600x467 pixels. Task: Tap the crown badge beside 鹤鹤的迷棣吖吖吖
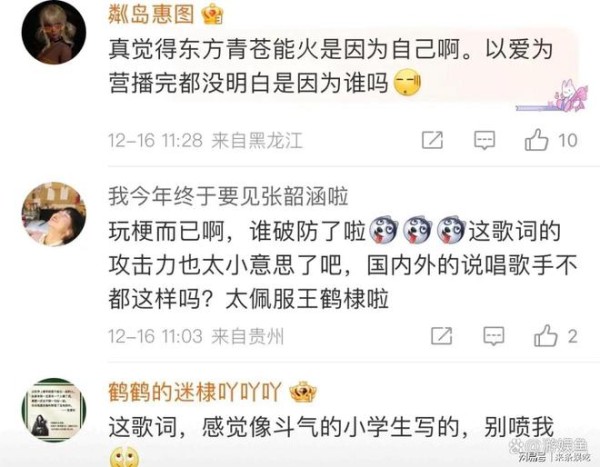coord(303,392)
